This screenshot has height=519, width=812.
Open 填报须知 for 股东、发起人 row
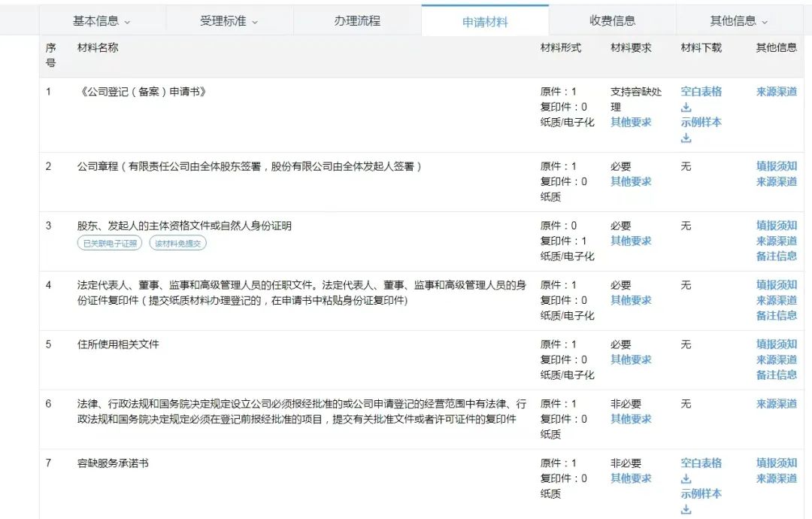click(x=776, y=226)
